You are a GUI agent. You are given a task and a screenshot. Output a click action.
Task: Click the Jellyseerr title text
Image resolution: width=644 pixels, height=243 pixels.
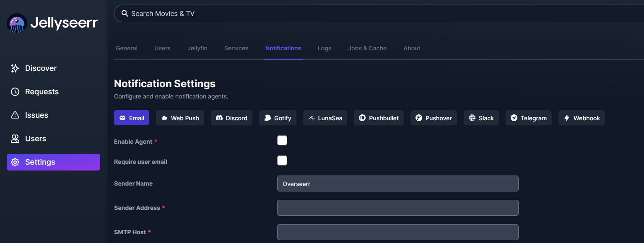tap(64, 23)
